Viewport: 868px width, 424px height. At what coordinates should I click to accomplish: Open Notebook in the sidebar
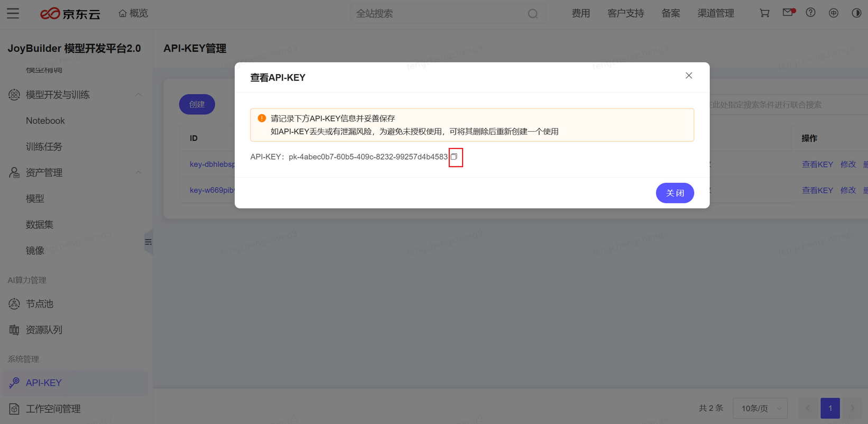point(45,121)
